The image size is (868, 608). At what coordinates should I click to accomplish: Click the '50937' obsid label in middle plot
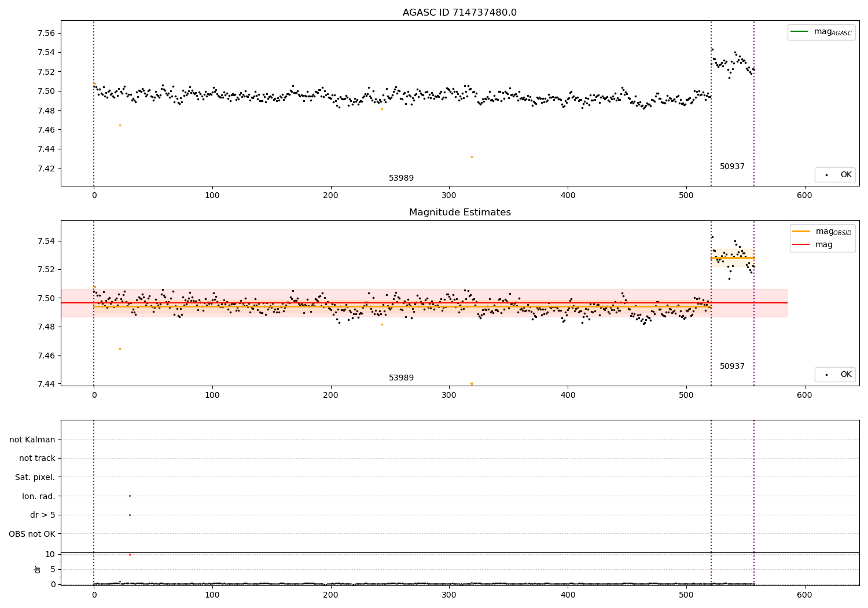tap(732, 367)
